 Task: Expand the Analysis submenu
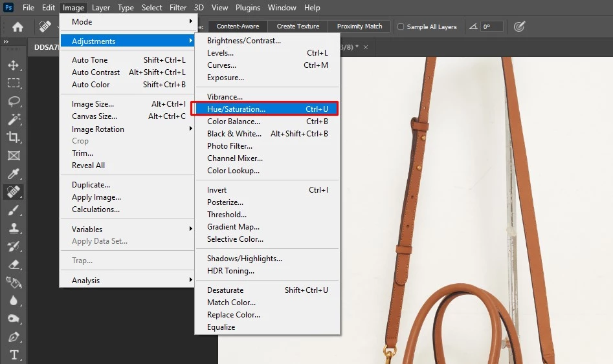click(128, 281)
